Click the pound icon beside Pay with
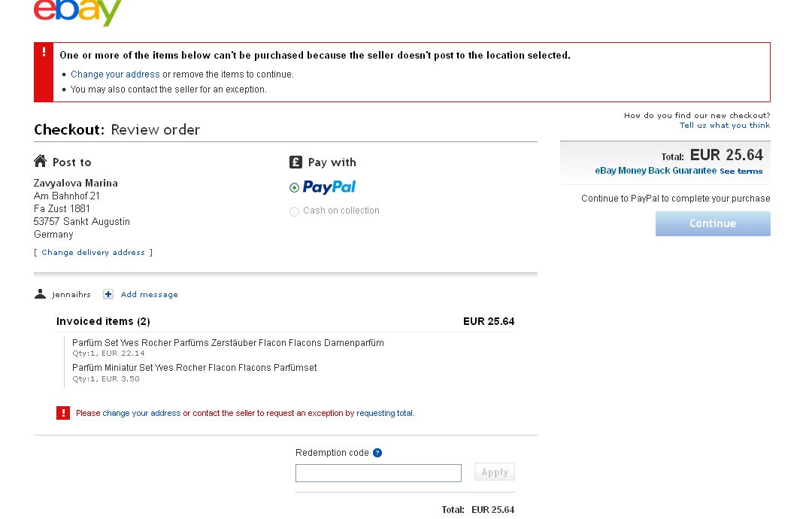Image resolution: width=812 pixels, height=519 pixels. pyautogui.click(x=295, y=162)
